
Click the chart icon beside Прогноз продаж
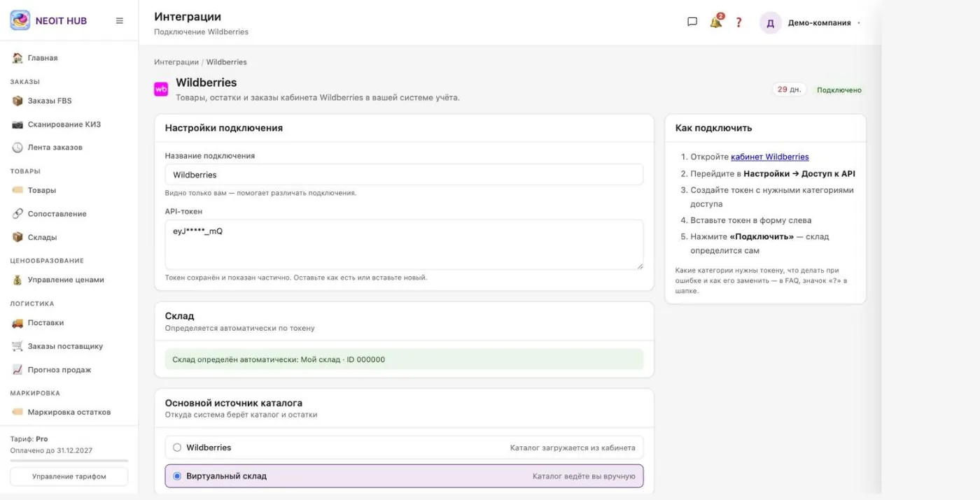coord(17,370)
